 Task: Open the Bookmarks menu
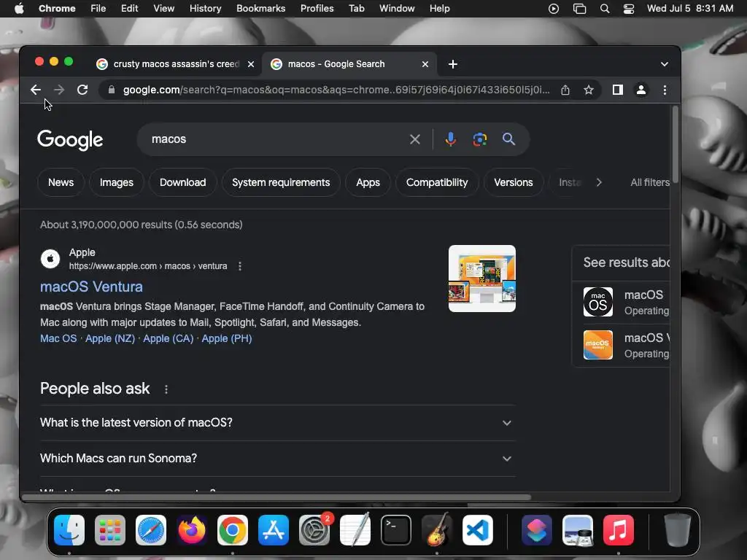[x=260, y=9]
